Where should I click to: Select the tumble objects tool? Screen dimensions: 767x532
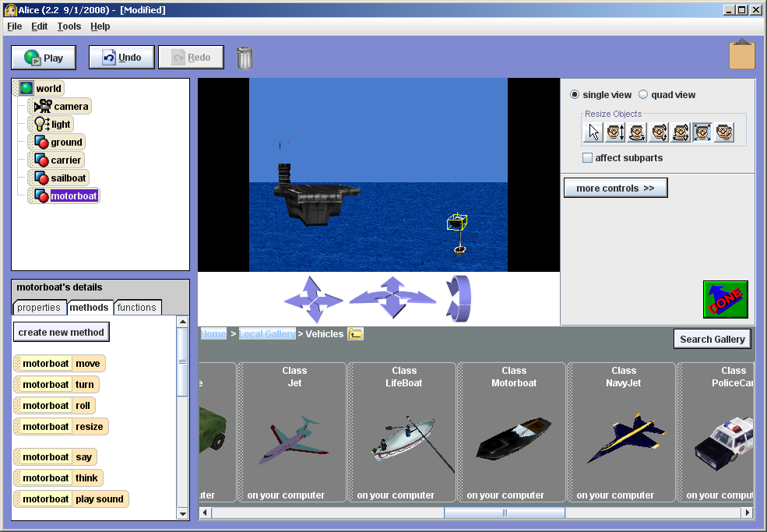681,132
